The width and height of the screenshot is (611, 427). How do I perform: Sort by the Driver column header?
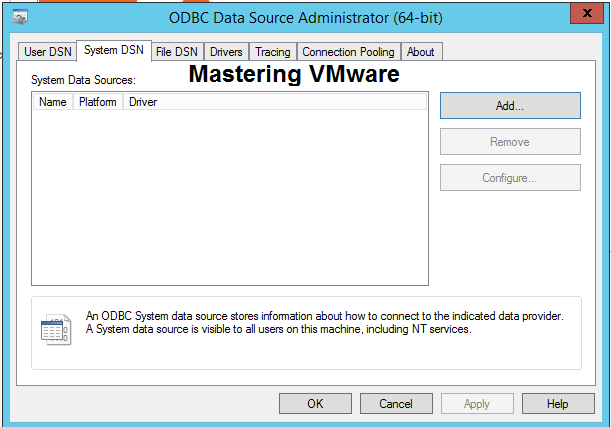tap(275, 102)
